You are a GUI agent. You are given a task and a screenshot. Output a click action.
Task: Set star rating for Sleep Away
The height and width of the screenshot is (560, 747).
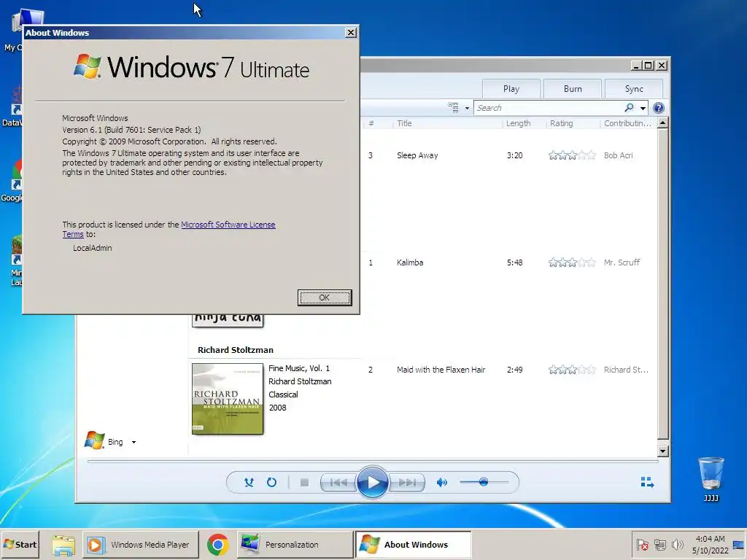(x=572, y=155)
